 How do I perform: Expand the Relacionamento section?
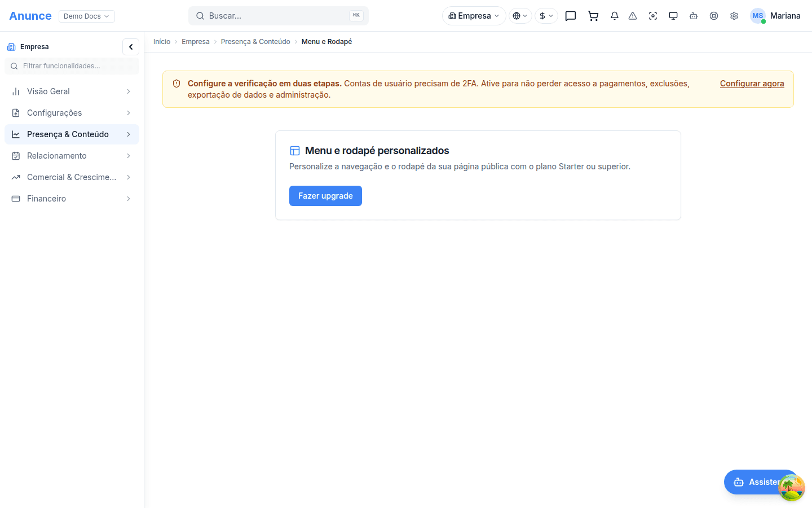click(72, 156)
